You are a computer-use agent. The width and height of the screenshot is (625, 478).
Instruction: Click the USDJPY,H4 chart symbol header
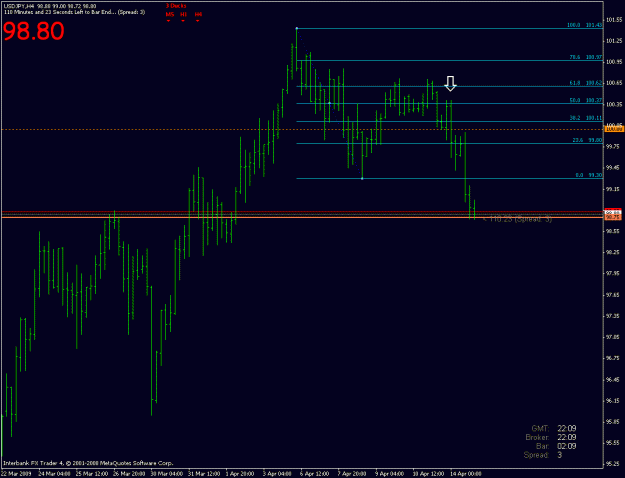[x=19, y=6]
